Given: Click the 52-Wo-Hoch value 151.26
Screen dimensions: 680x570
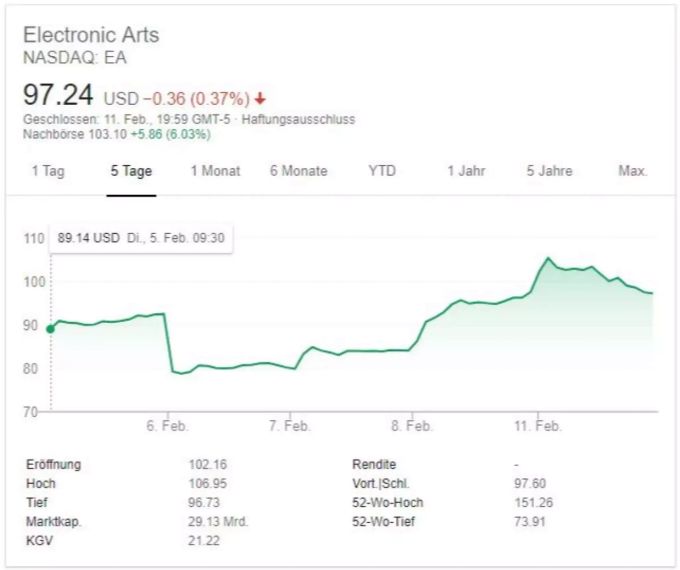Looking at the screenshot, I should pyautogui.click(x=533, y=503).
